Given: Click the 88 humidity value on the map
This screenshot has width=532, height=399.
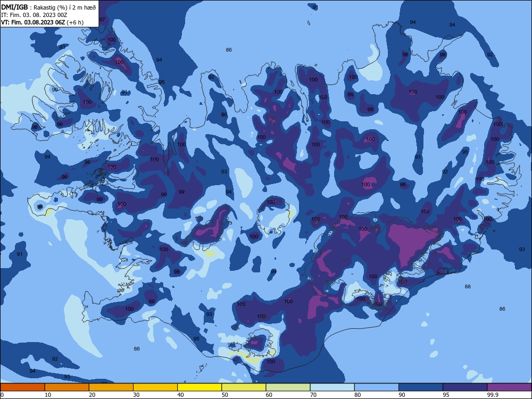Looking at the screenshot, I should click(468, 287).
